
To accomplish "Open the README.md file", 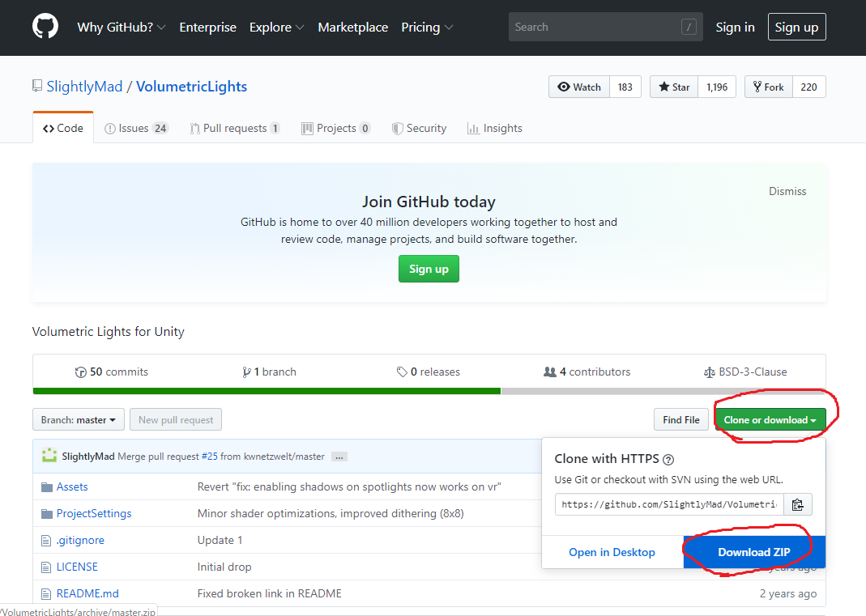I will [87, 593].
